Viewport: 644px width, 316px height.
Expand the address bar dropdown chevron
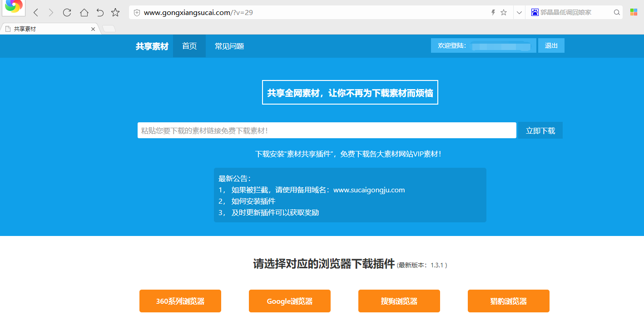pos(519,13)
